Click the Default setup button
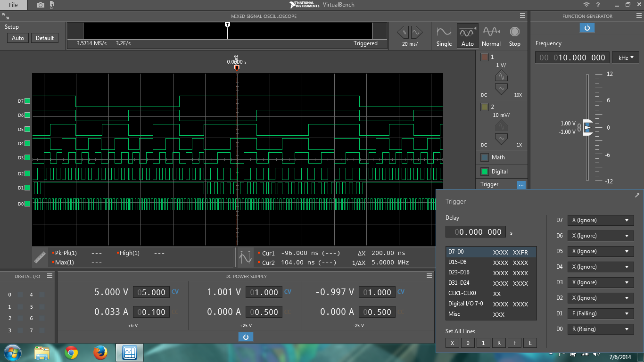The width and height of the screenshot is (644, 362). click(x=45, y=38)
